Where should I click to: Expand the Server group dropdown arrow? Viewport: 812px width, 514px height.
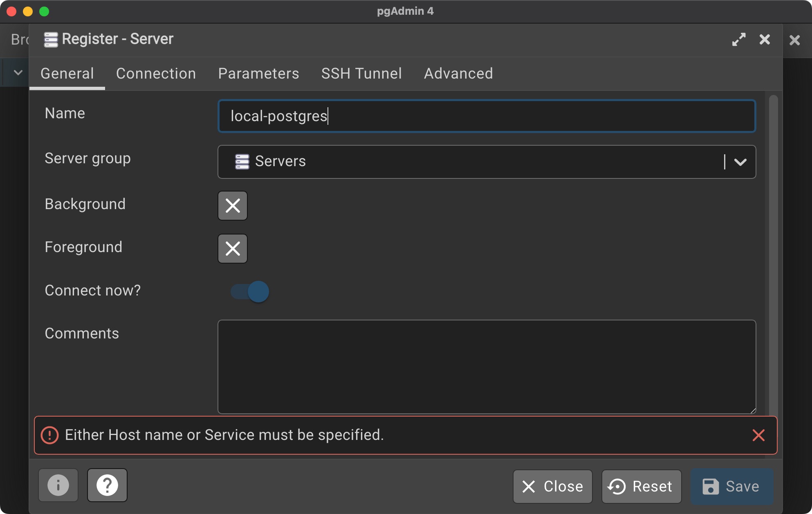(x=740, y=162)
